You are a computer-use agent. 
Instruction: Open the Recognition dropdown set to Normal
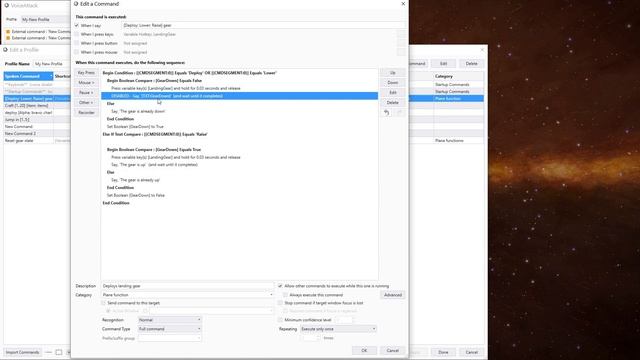pyautogui.click(x=169, y=320)
